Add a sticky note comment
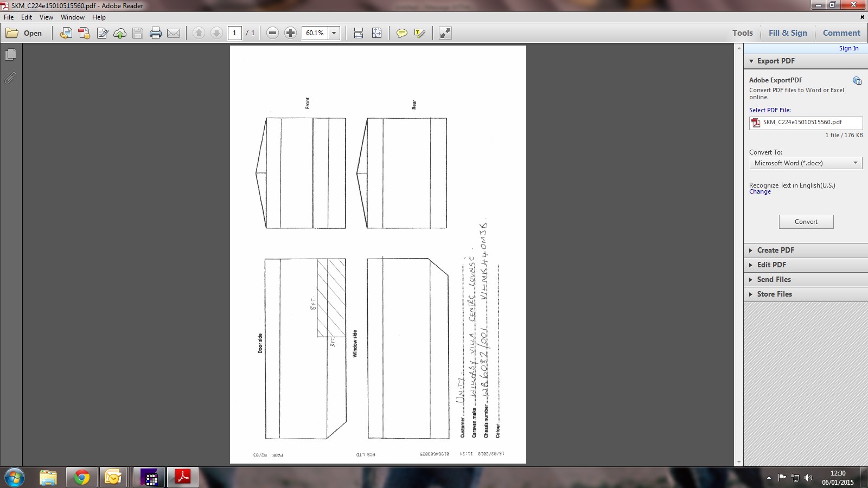868x488 pixels. (x=401, y=33)
